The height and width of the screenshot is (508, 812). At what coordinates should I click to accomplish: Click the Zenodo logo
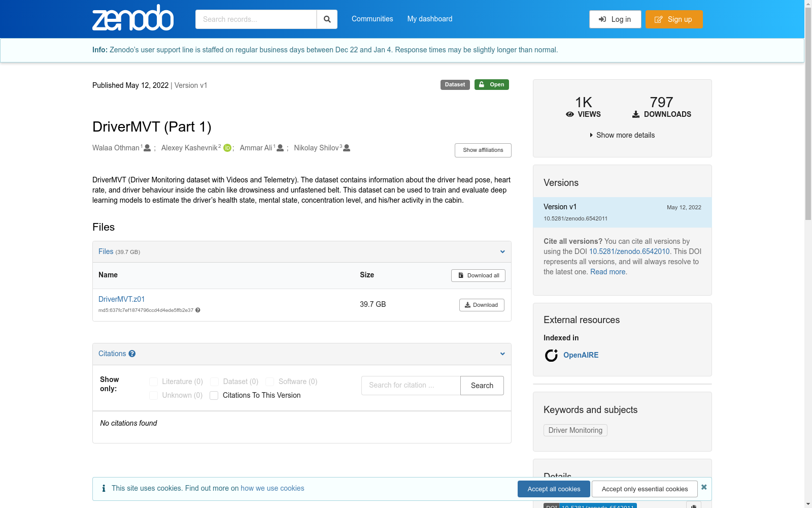pos(133,18)
